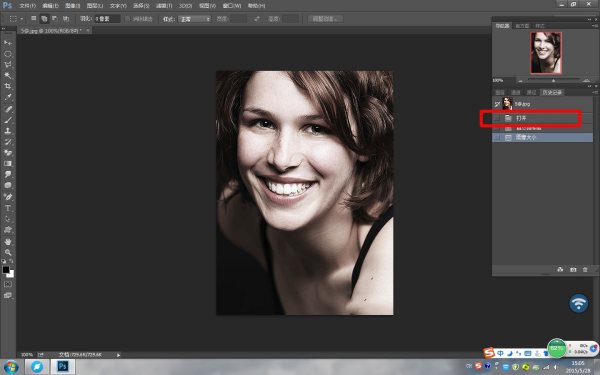Select the Magic Wand tool

(x=8, y=76)
